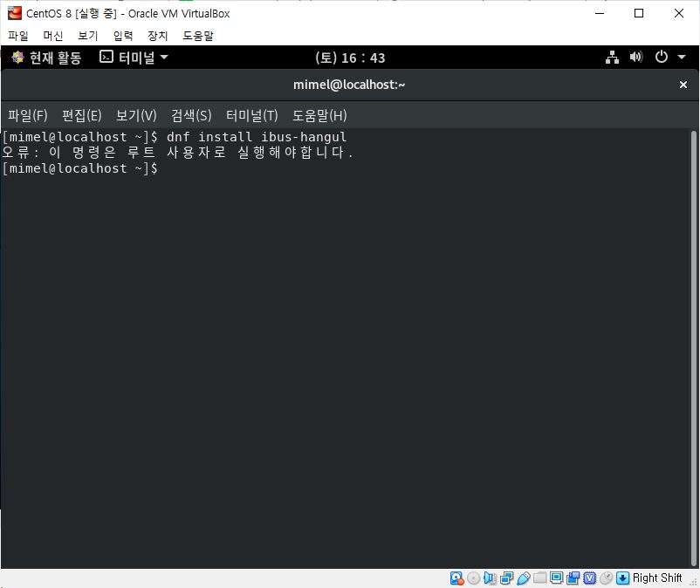The height and width of the screenshot is (588, 700).
Task: Click the terminal vertical scrollbar
Action: 694,349
